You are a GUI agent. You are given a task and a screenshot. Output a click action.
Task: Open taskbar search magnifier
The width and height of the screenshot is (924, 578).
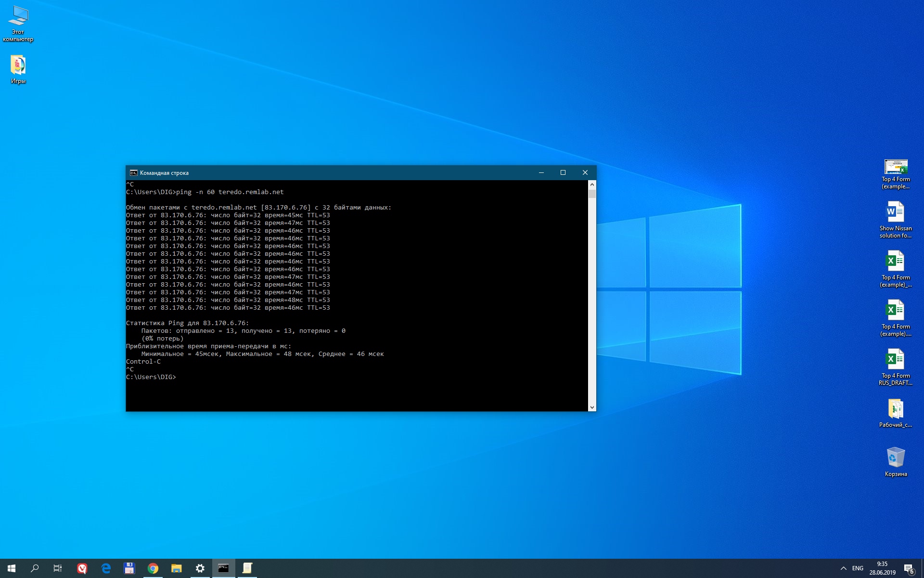[35, 568]
